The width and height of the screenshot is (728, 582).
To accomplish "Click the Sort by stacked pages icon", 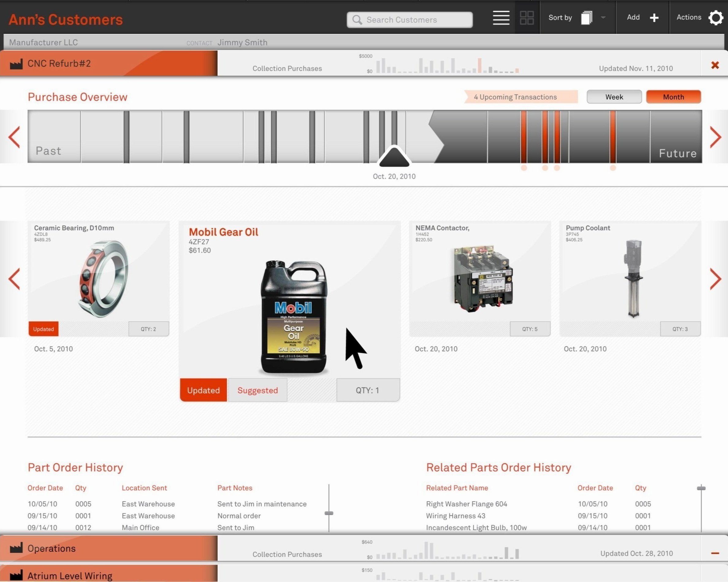I will [x=586, y=17].
